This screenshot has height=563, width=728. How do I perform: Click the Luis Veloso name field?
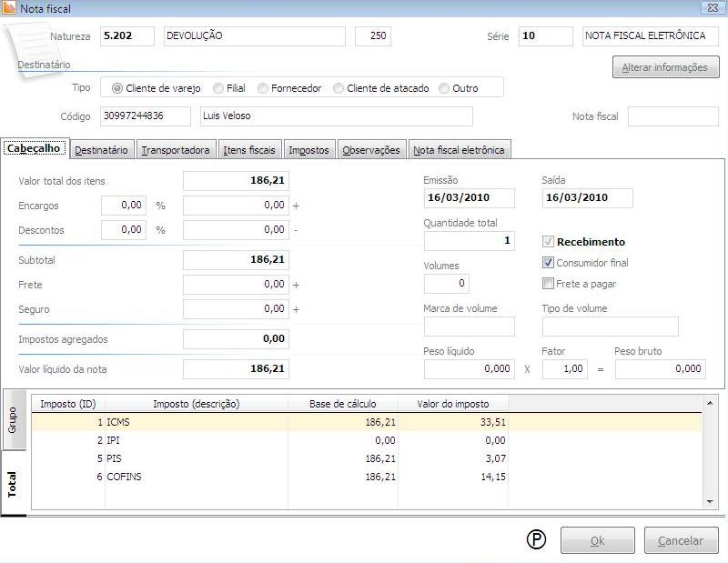(337, 116)
